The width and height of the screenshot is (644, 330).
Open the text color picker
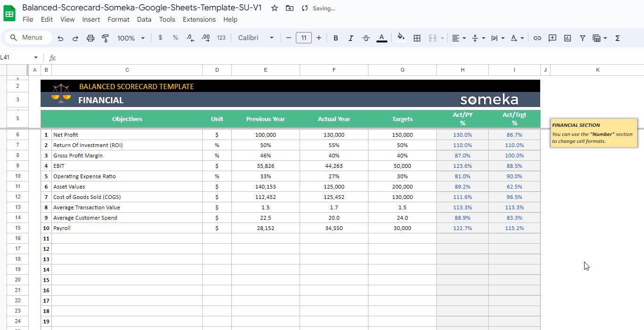(382, 38)
